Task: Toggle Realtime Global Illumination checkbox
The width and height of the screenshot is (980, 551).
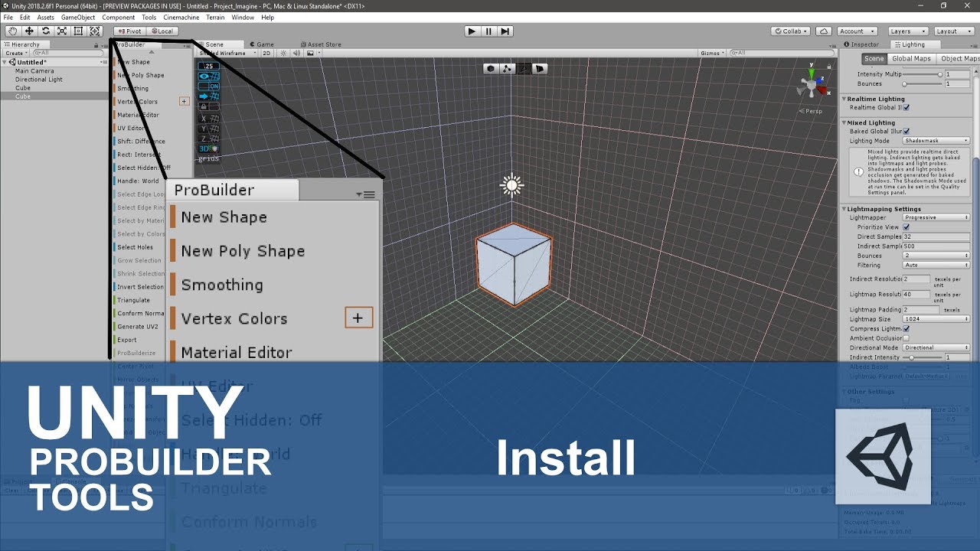Action: coord(906,108)
